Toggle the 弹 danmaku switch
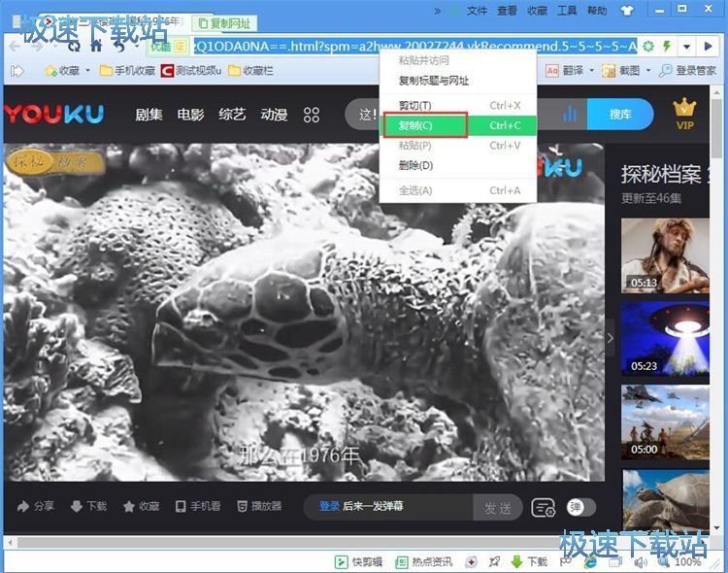 click(x=580, y=507)
